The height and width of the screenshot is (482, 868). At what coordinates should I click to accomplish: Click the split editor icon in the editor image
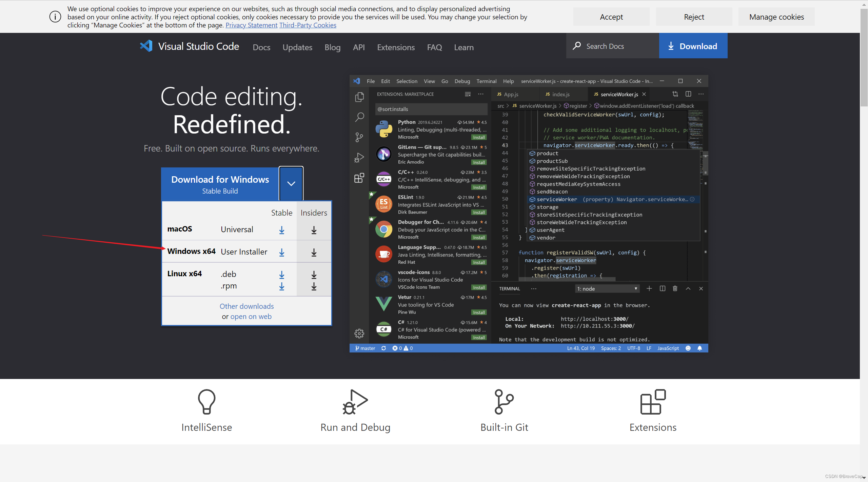point(688,94)
